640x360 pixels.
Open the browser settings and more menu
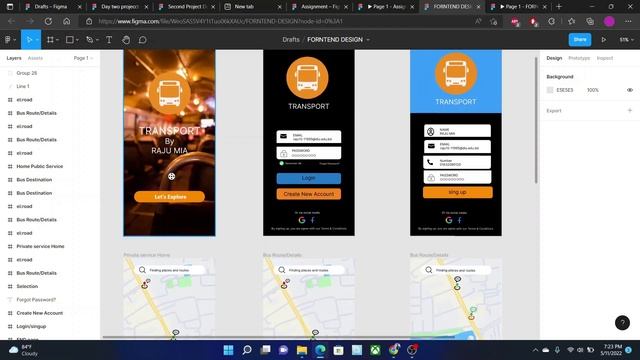tap(628, 21)
